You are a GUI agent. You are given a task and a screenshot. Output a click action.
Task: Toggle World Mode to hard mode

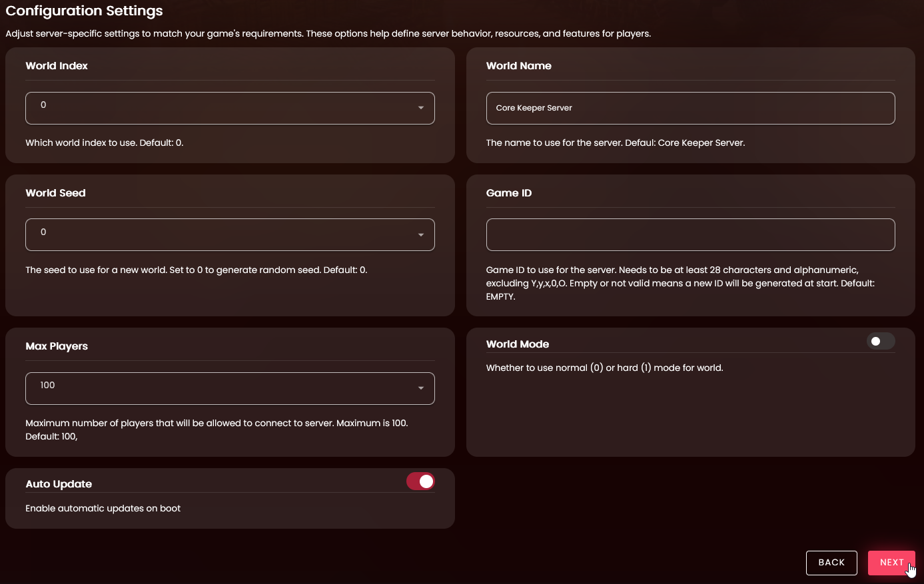880,340
